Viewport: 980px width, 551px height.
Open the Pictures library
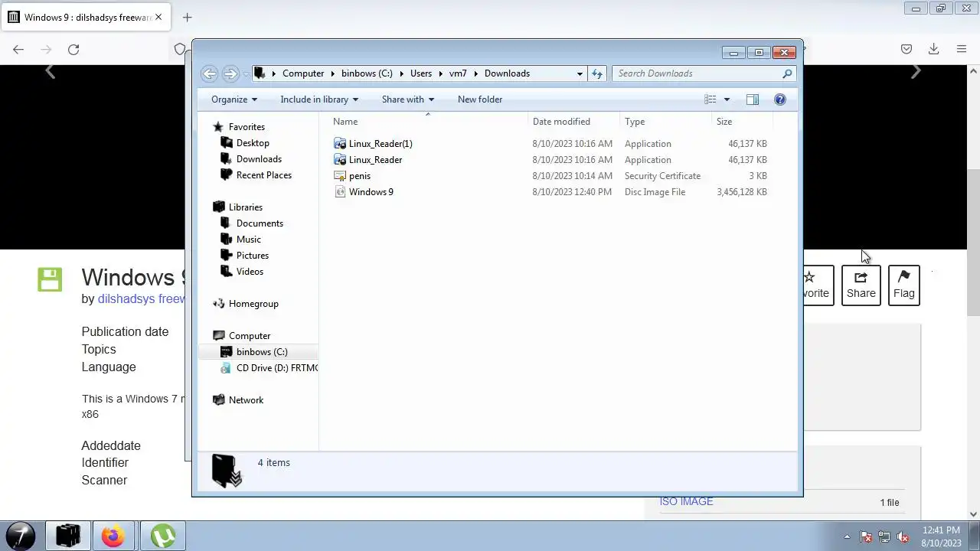pos(252,256)
